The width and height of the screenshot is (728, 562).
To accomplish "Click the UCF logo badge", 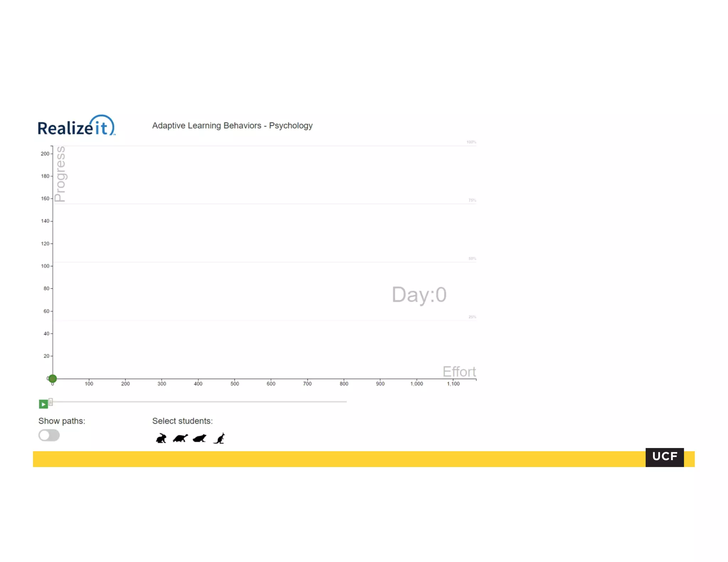I will point(664,457).
